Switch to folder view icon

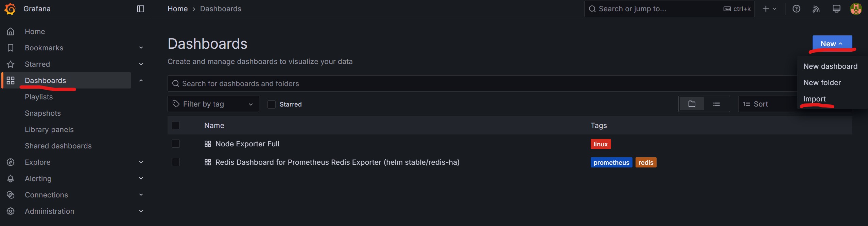(692, 104)
